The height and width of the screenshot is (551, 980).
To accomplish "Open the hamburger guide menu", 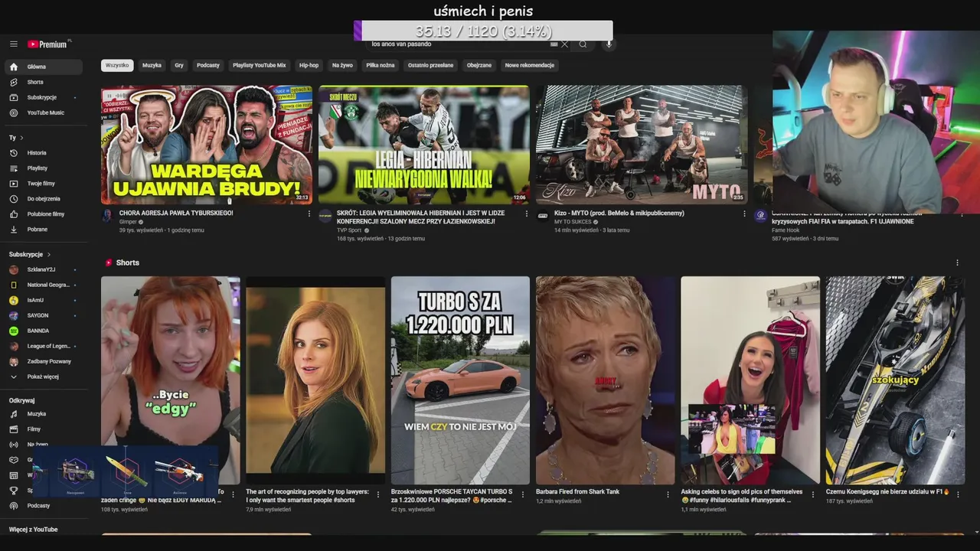I will tap(14, 44).
